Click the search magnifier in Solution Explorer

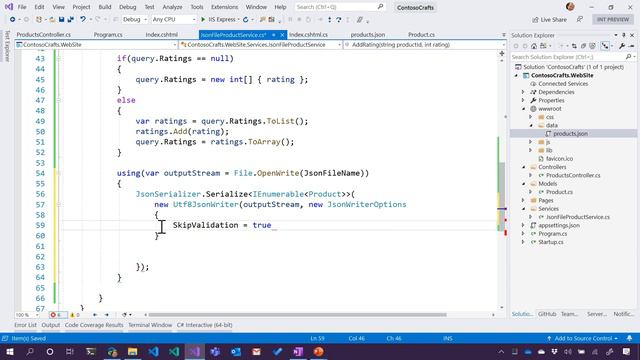point(629,57)
